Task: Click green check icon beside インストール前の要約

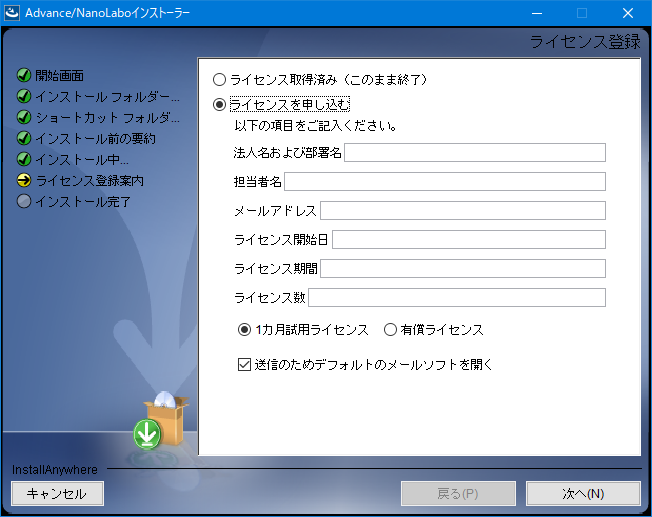Action: pyautogui.click(x=24, y=138)
